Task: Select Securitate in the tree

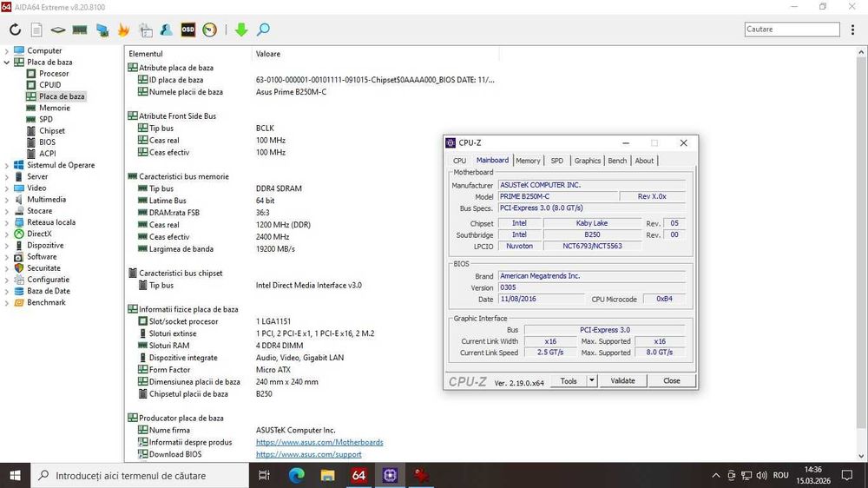Action: 43,268
